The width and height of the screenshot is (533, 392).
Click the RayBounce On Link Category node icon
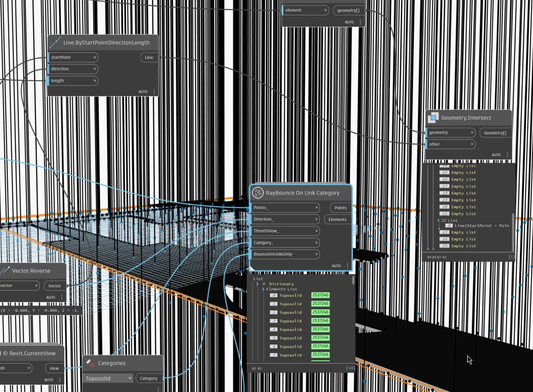[x=258, y=193]
